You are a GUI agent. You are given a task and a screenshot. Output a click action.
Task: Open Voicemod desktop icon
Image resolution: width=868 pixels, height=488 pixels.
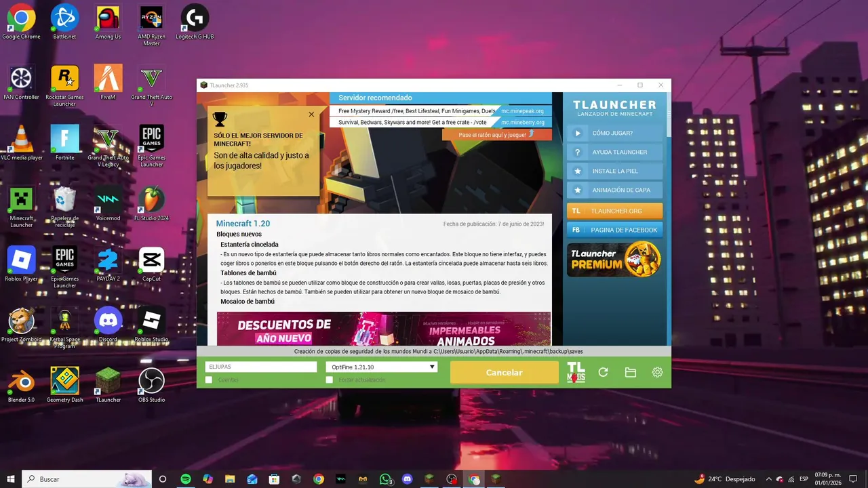(108, 203)
